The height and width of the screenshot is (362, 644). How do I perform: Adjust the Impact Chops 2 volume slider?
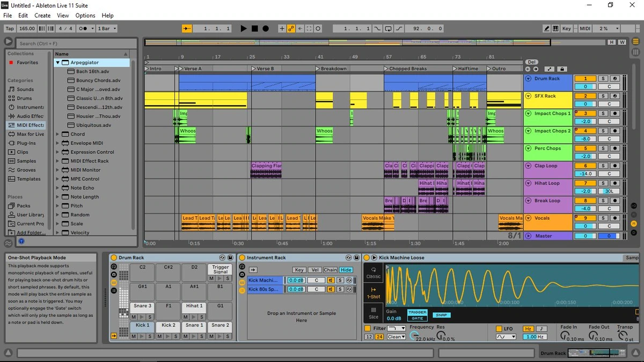point(585,139)
